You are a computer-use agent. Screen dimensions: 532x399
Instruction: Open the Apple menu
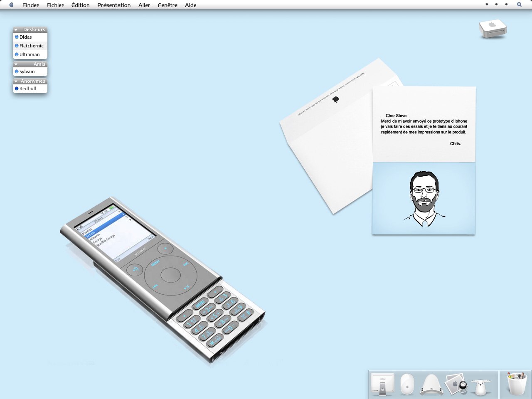[x=11, y=5]
